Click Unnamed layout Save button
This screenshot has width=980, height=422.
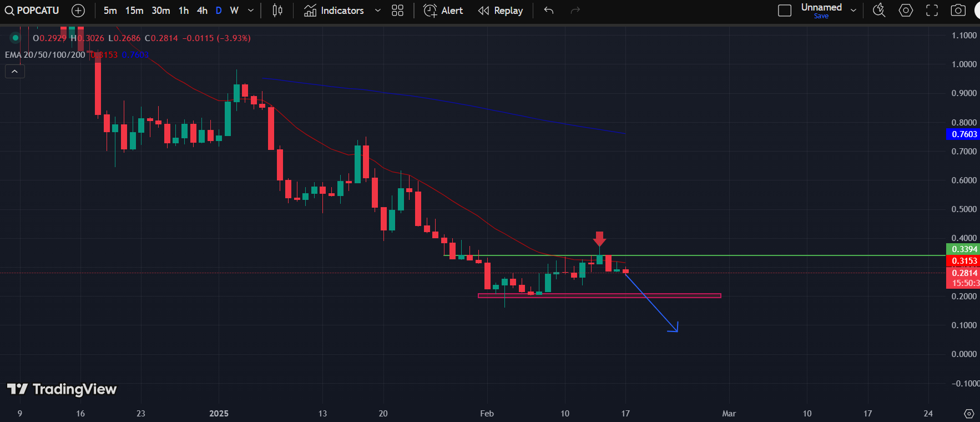(x=821, y=16)
